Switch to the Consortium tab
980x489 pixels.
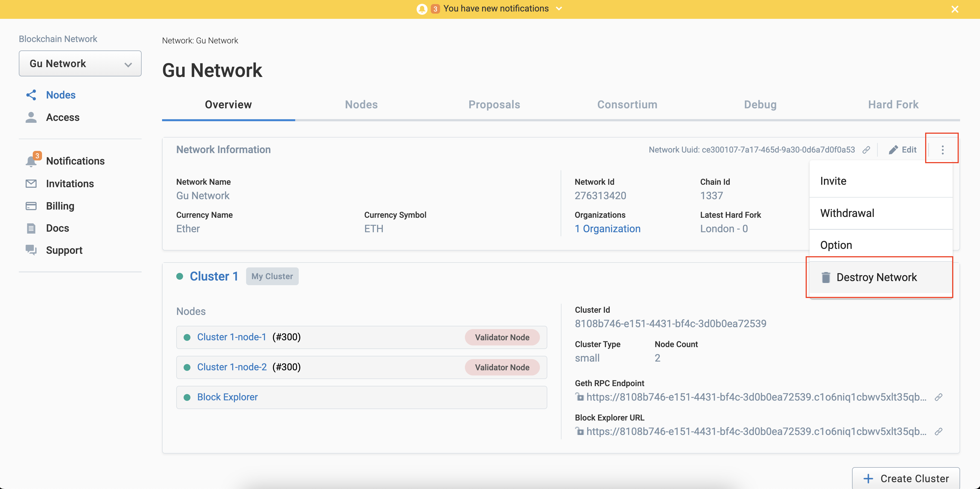pyautogui.click(x=627, y=105)
